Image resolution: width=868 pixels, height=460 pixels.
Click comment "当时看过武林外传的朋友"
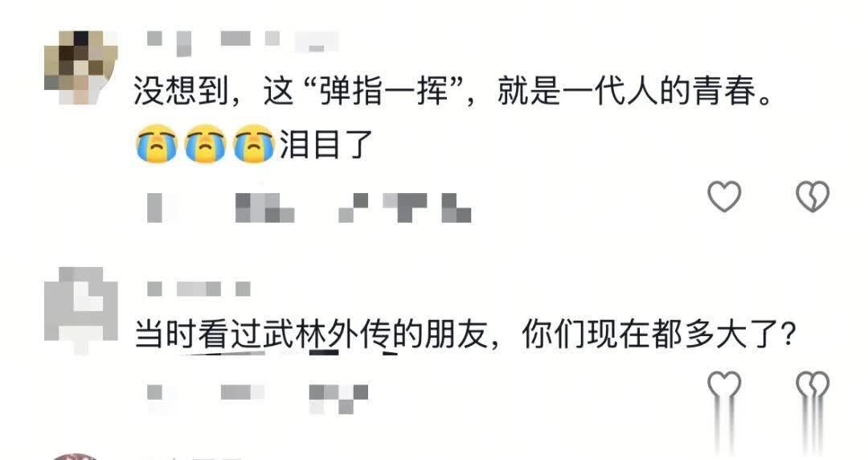click(x=310, y=335)
